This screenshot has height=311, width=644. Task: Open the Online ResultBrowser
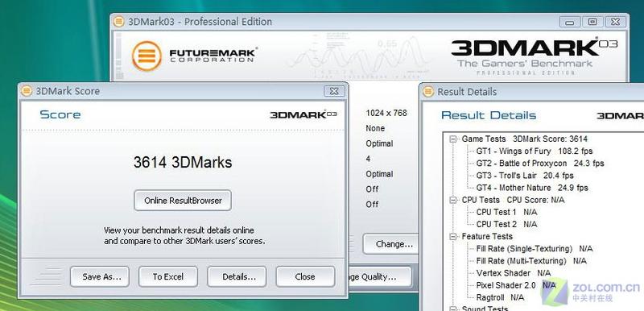pos(183,201)
